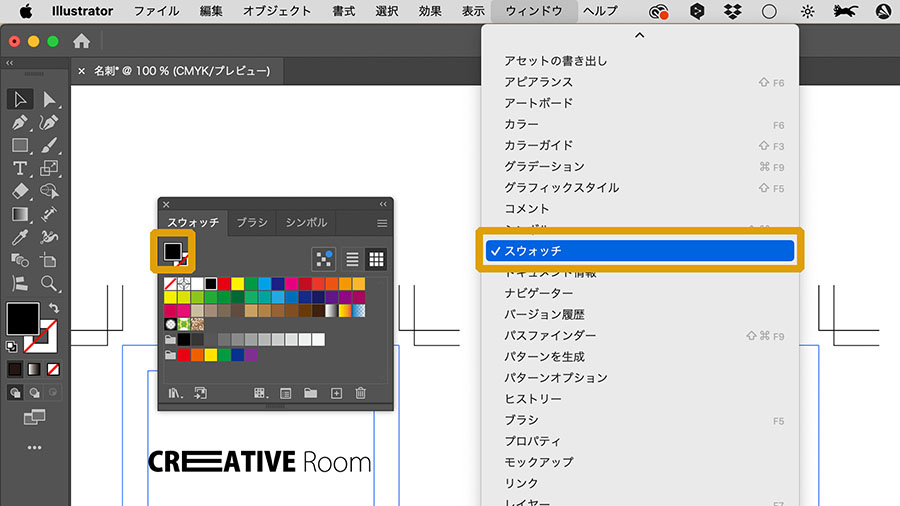Viewport: 900px width, 506px height.
Task: Select the Selection tool (black arrow)
Action: 20,99
